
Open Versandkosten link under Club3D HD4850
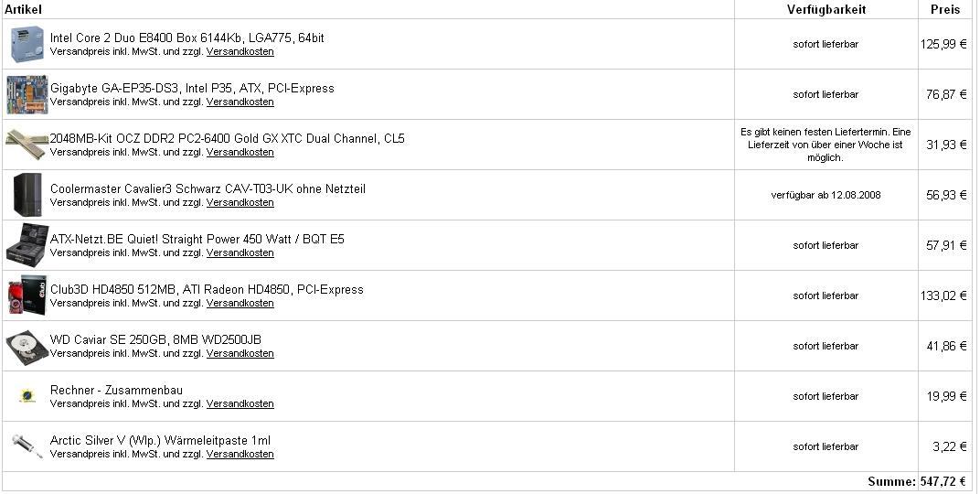240,304
